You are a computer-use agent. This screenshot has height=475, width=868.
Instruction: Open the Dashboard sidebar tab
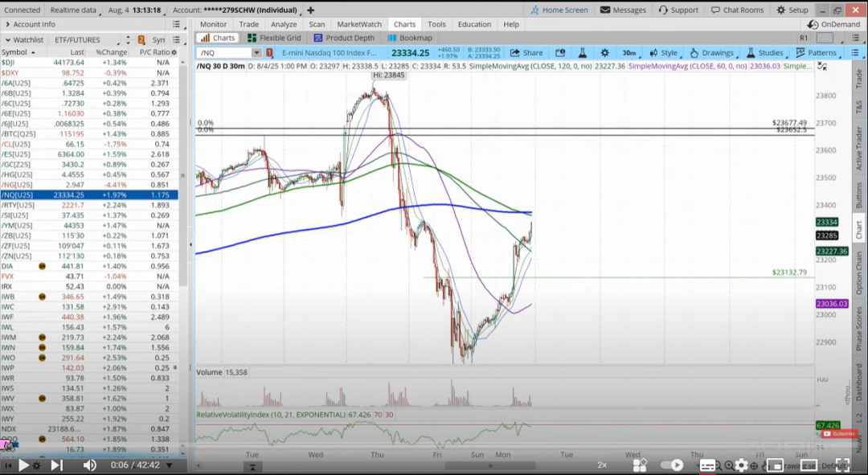point(858,382)
